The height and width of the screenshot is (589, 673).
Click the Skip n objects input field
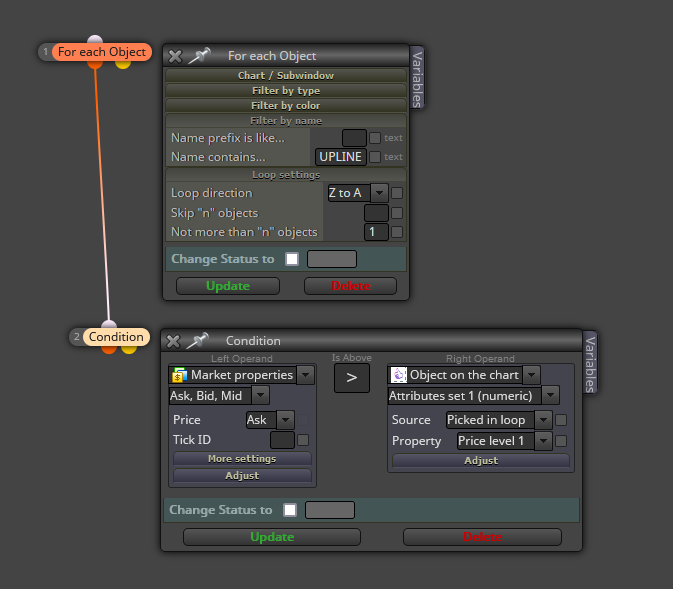click(x=376, y=213)
